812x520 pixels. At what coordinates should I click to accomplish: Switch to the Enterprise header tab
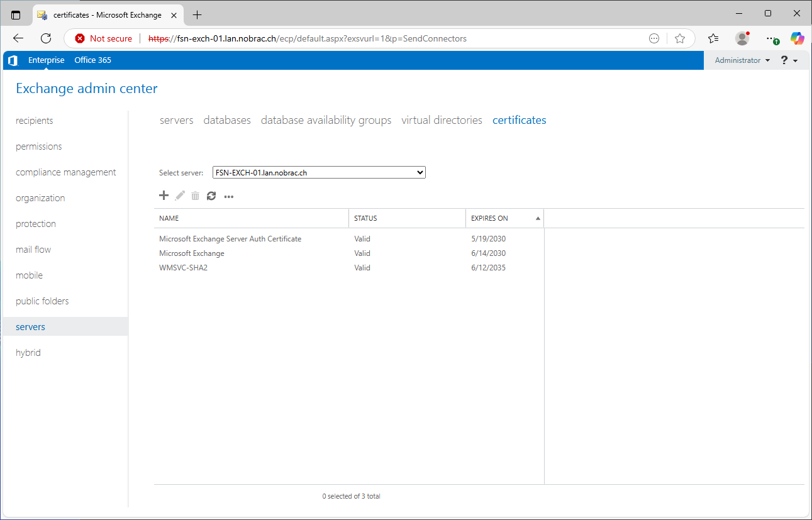47,60
